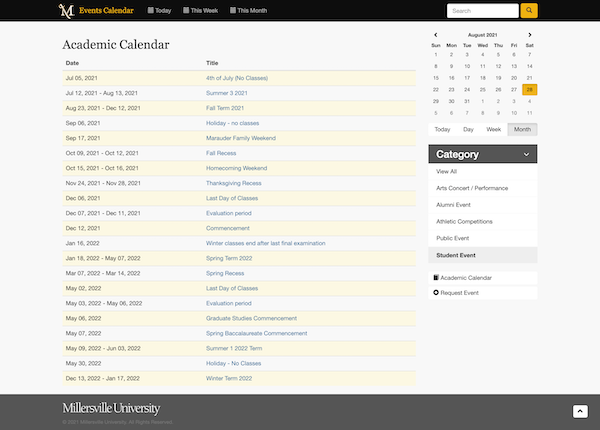Open This Month in top navigation
This screenshot has height=430, width=600.
(248, 10)
